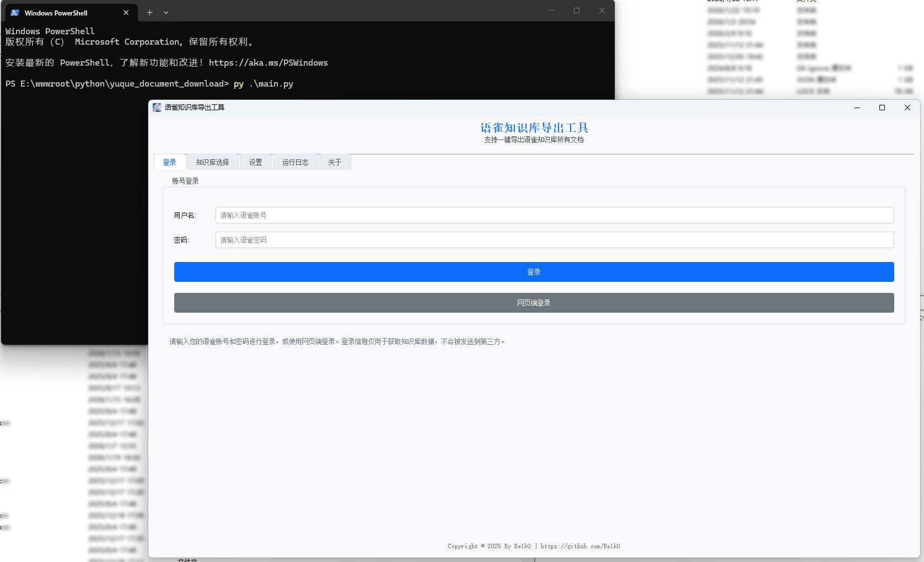The image size is (924, 562).
Task: Click the gray 网页端登录 button
Action: pos(534,303)
